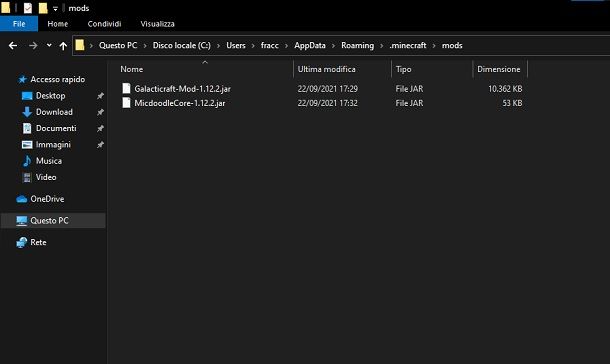610x364 pixels.
Task: Click the pin icon beside Desktop
Action: coord(100,96)
